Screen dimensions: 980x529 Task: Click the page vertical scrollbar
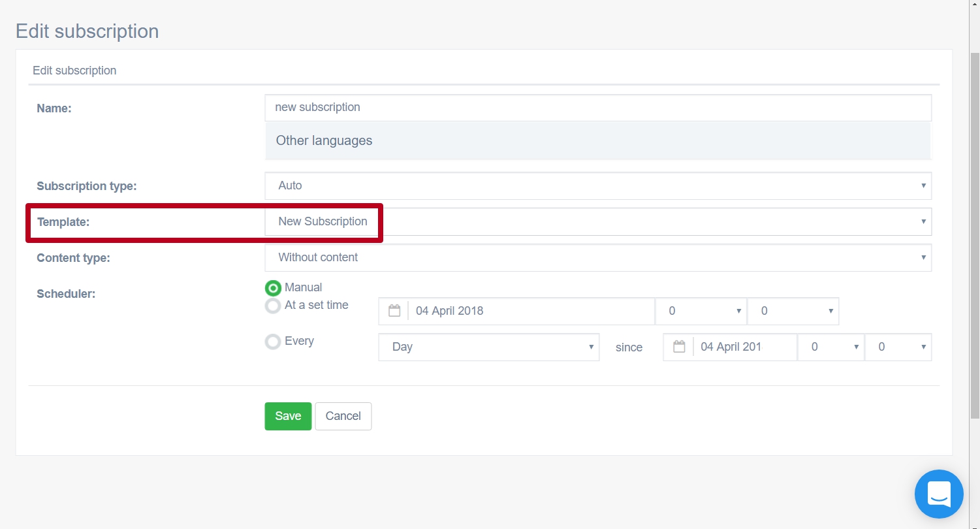point(975,235)
